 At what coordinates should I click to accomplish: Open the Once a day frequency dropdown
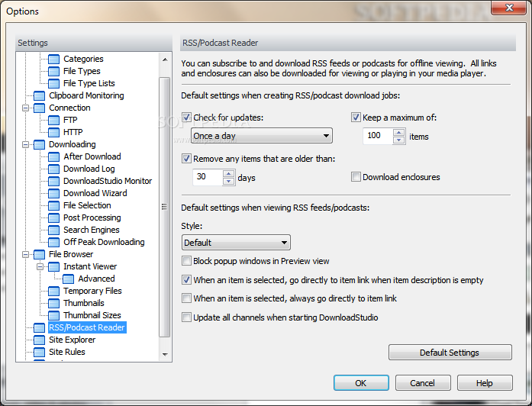tap(262, 136)
